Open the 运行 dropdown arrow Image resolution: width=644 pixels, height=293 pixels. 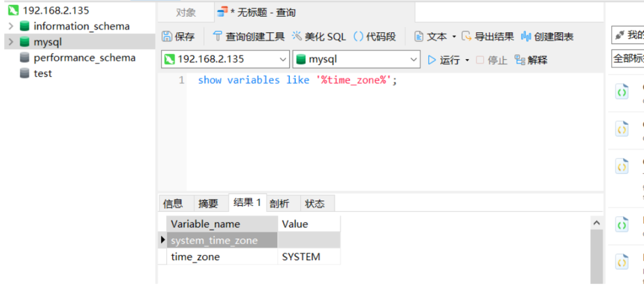tap(467, 60)
